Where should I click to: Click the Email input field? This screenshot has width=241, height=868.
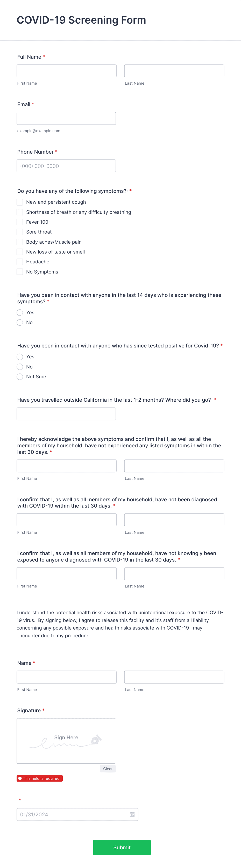[x=66, y=118]
